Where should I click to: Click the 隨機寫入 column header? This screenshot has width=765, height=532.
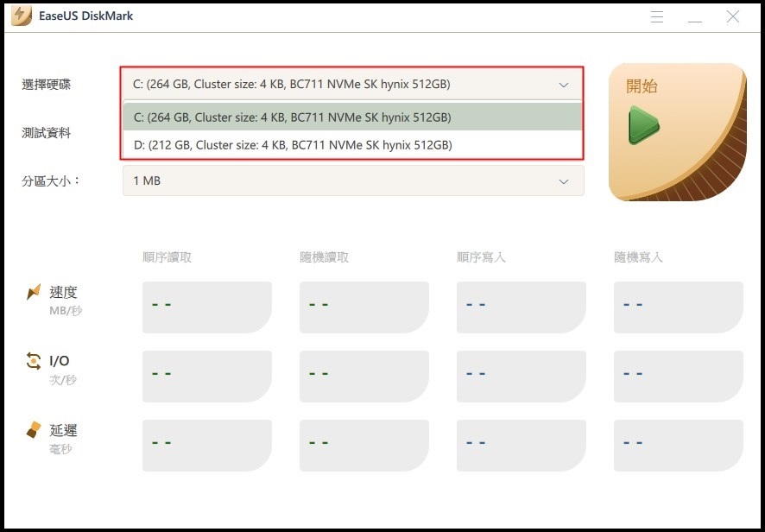[x=638, y=257]
